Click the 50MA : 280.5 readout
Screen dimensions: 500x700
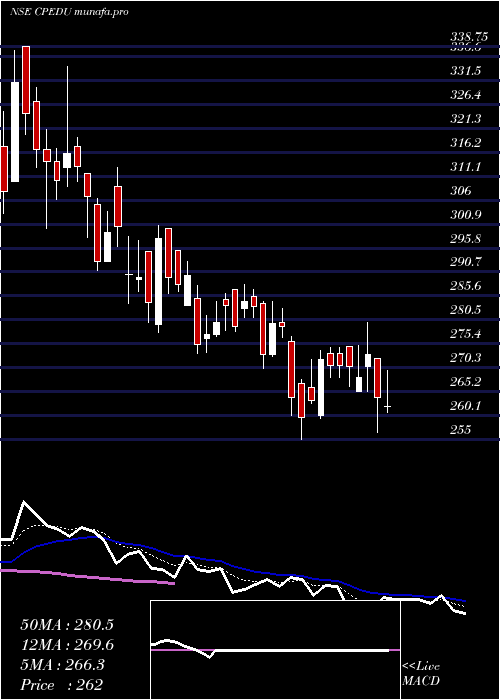67,625
